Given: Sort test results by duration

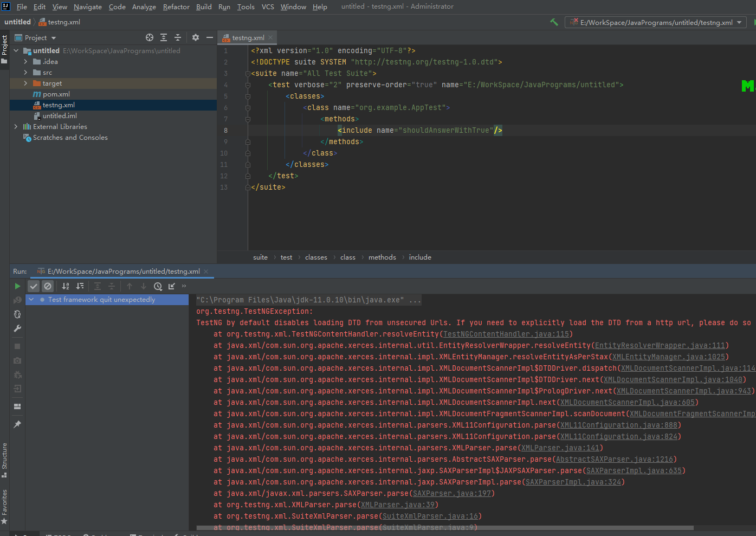Looking at the screenshot, I should [80, 286].
